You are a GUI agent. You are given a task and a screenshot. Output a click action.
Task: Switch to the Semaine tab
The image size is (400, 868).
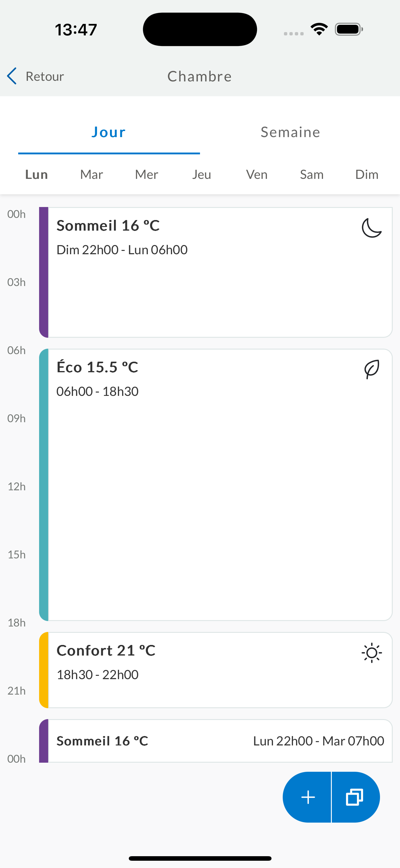click(290, 132)
